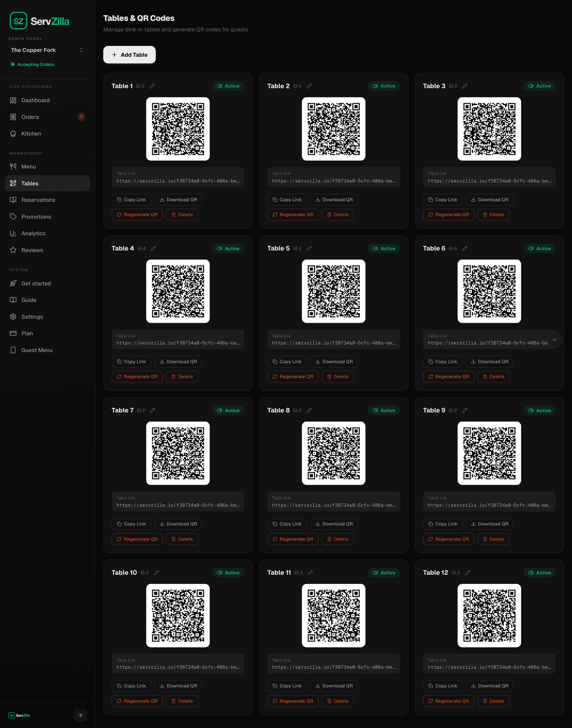This screenshot has width=572, height=728.
Task: Click the orders badge showing 2
Action: point(81,117)
